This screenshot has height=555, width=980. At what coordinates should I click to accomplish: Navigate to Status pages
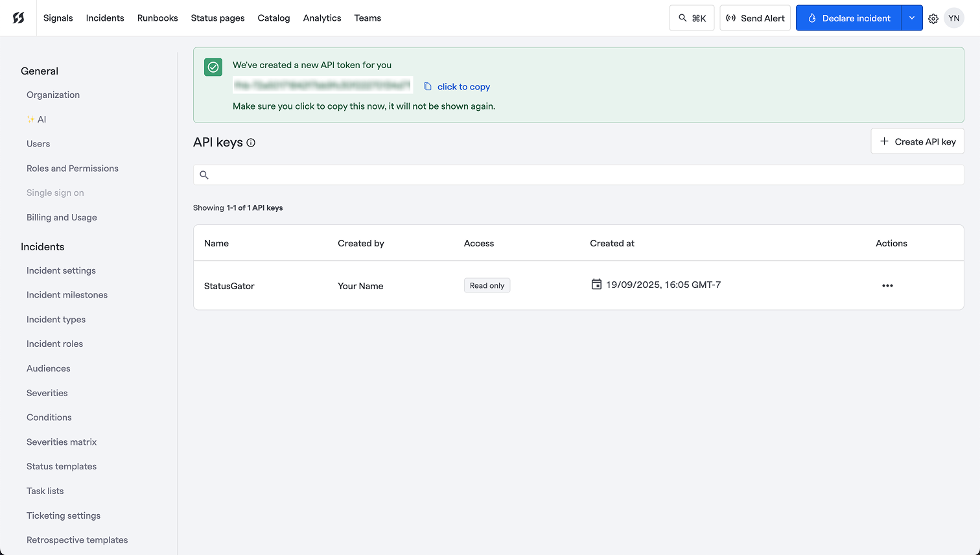tap(218, 18)
